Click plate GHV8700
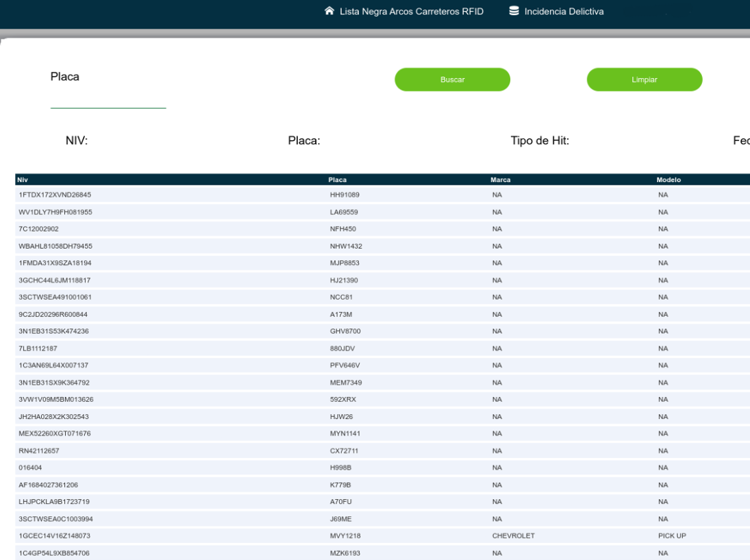750x560 pixels. coord(345,331)
